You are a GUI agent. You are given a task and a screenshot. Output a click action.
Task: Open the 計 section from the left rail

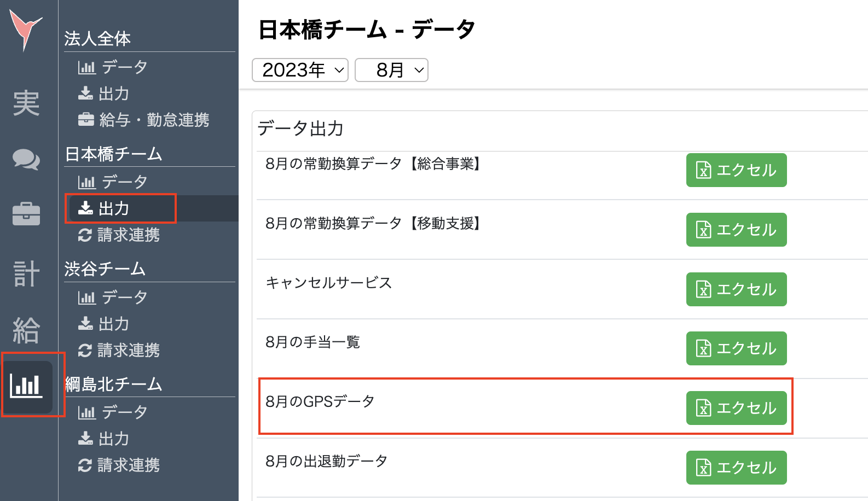coord(27,275)
